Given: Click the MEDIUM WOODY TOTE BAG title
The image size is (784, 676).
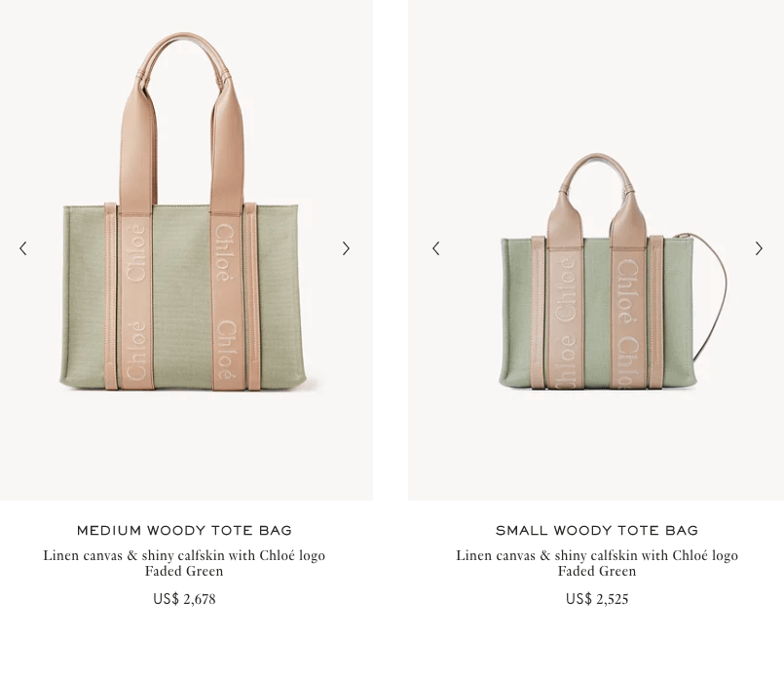Looking at the screenshot, I should 184,531.
